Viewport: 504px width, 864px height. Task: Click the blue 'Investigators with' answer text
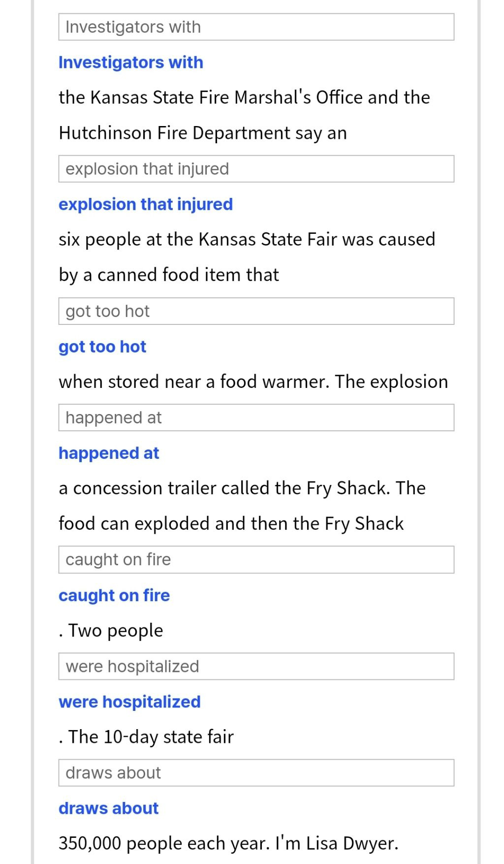pyautogui.click(x=131, y=63)
